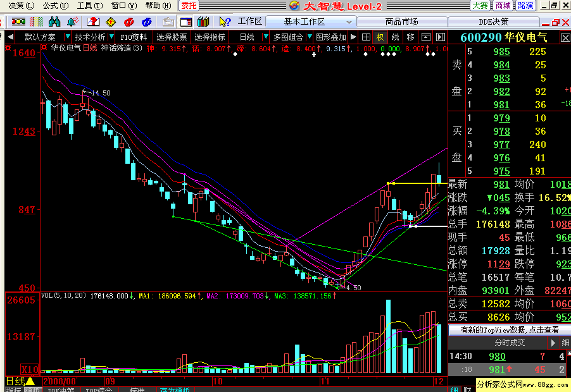Viewport: 571px width, 392px height.
Task: Open the 帮助 menu
Action: (158, 6)
